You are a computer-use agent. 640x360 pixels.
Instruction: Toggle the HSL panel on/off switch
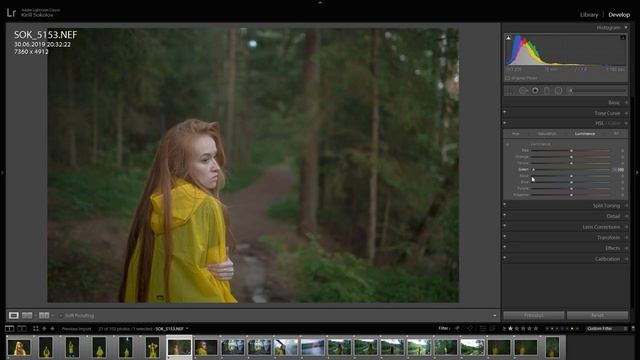(505, 122)
